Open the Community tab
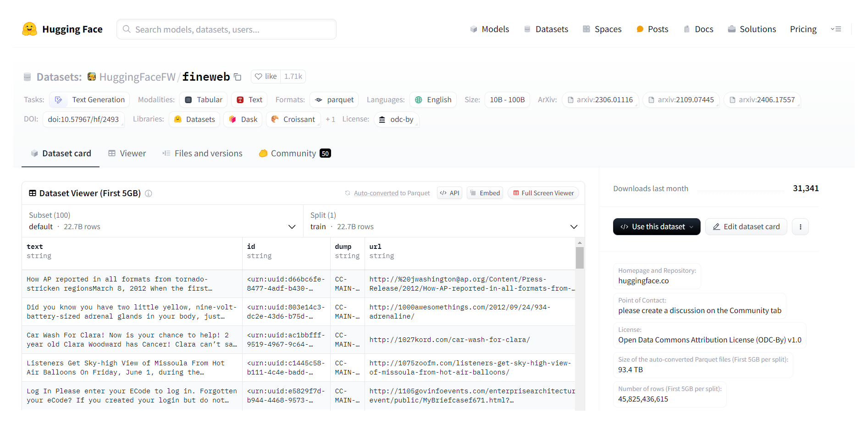The height and width of the screenshot is (424, 868). (295, 154)
